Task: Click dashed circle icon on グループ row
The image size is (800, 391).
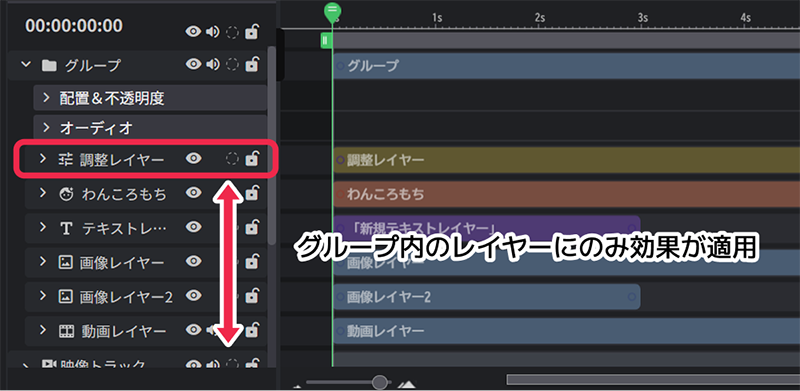Action: pyautogui.click(x=232, y=64)
